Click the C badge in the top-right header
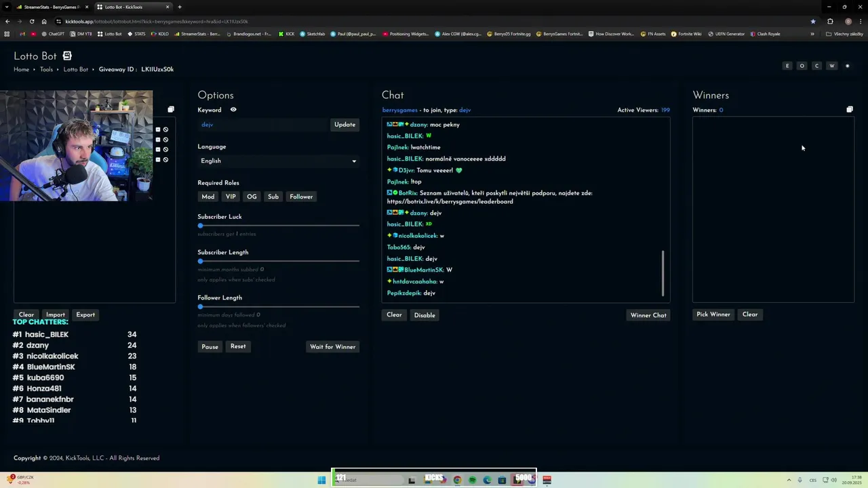This screenshot has width=868, height=488. point(816,66)
